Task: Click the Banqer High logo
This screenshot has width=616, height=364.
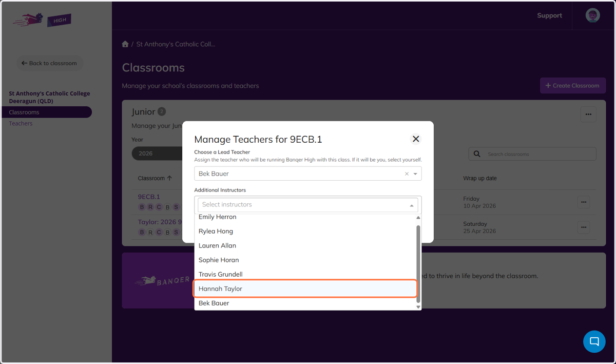Action: click(42, 21)
